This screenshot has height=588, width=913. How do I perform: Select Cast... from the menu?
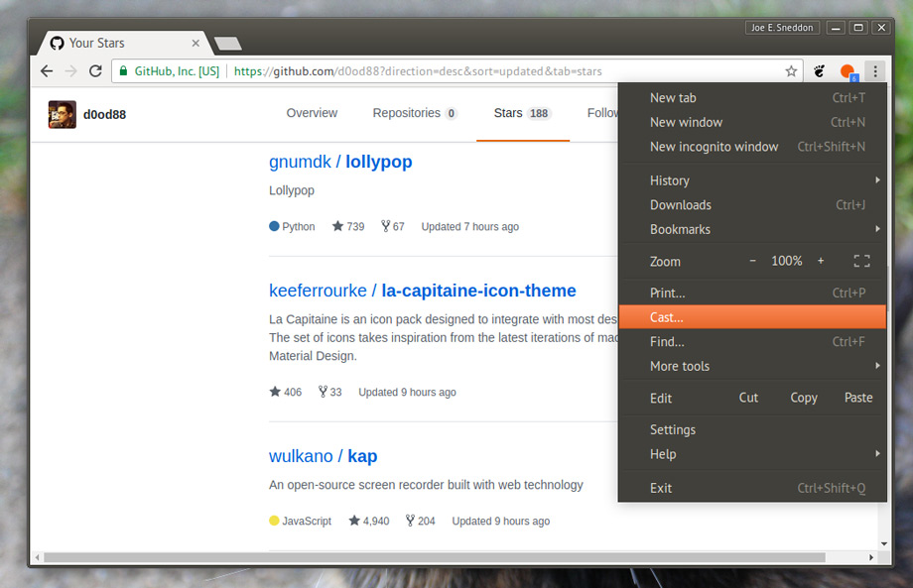click(752, 317)
